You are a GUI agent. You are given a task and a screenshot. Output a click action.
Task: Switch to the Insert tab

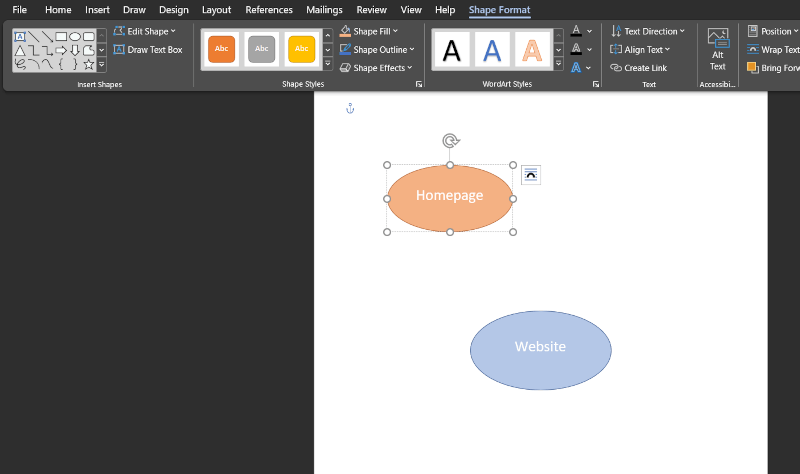coord(97,10)
